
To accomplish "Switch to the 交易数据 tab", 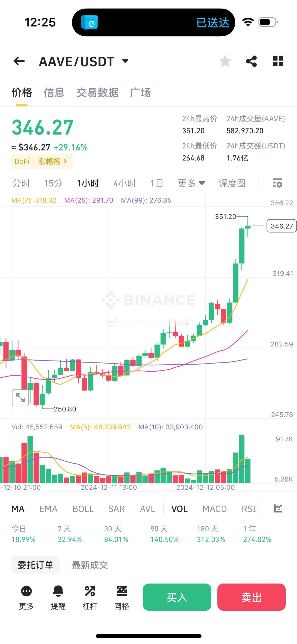I will tap(97, 93).
